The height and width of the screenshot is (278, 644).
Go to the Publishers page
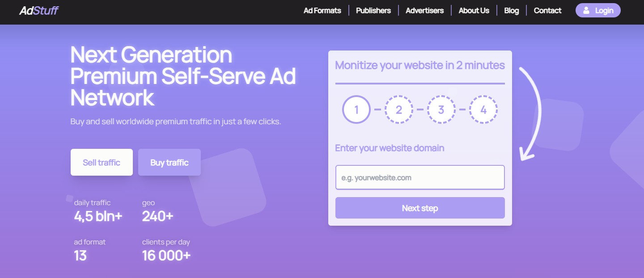click(373, 10)
